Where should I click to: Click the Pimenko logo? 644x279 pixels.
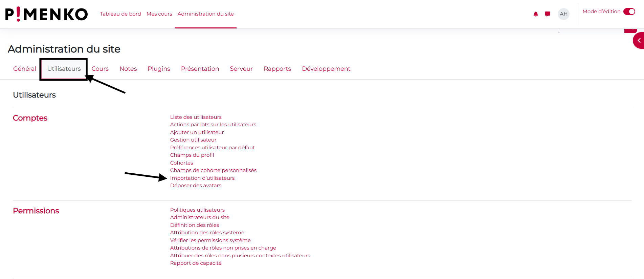(46, 14)
